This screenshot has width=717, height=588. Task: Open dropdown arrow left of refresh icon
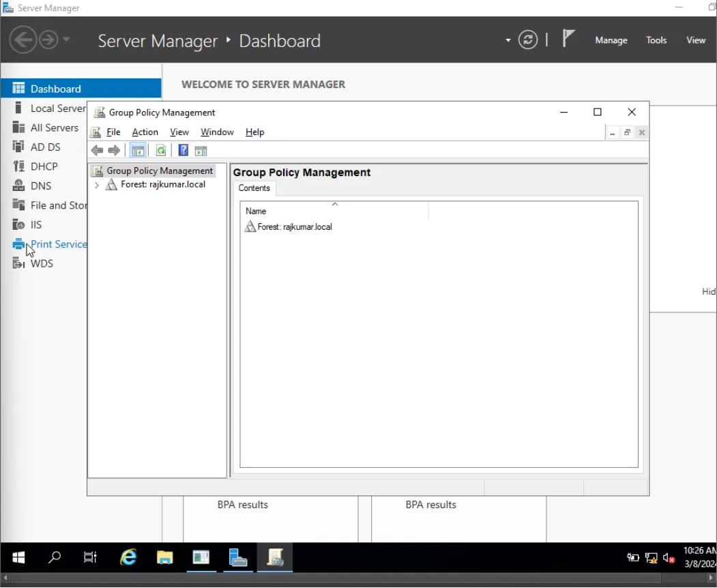click(x=508, y=40)
